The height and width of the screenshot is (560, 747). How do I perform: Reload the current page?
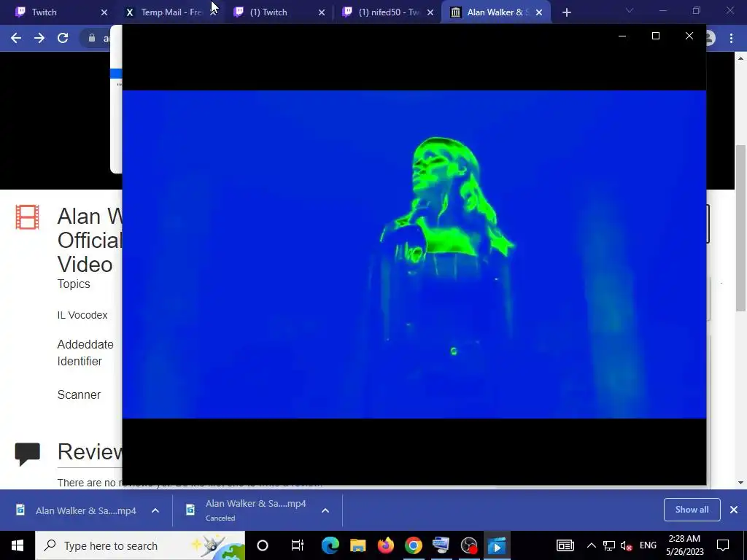pos(63,38)
